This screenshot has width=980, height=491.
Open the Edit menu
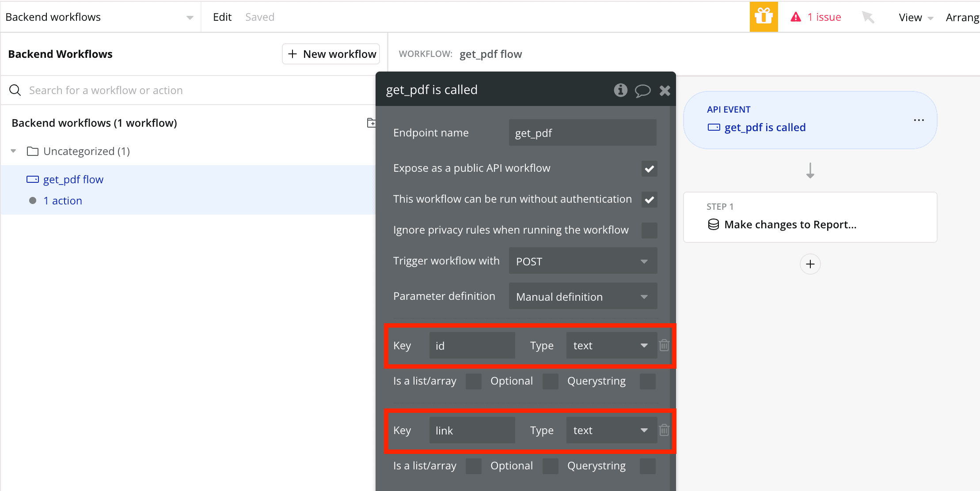coord(222,17)
